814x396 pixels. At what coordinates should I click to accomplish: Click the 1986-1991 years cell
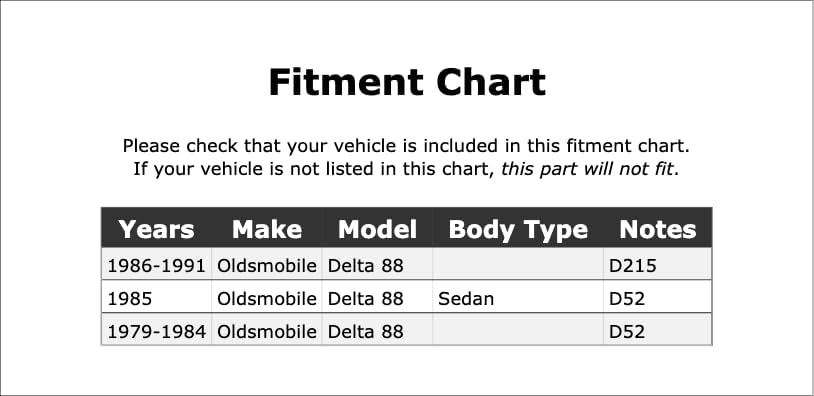[156, 266]
